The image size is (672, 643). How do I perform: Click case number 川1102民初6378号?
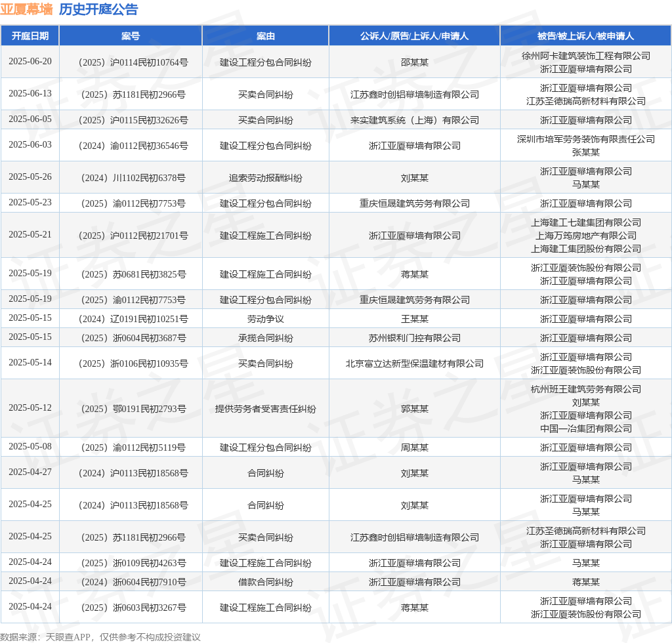point(133,178)
